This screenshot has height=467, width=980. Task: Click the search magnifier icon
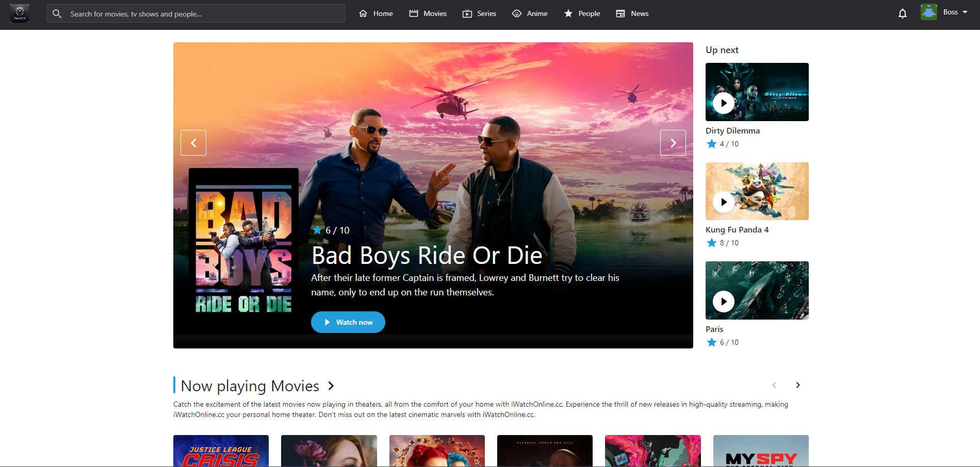pyautogui.click(x=57, y=13)
